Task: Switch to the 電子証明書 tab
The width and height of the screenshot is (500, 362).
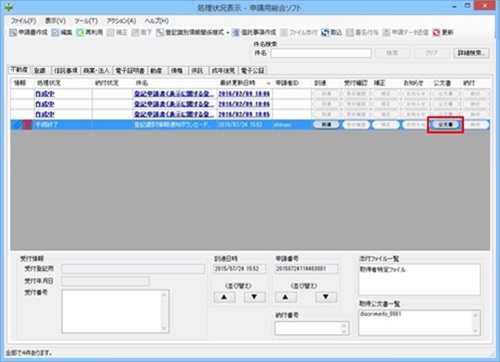Action: tap(130, 71)
